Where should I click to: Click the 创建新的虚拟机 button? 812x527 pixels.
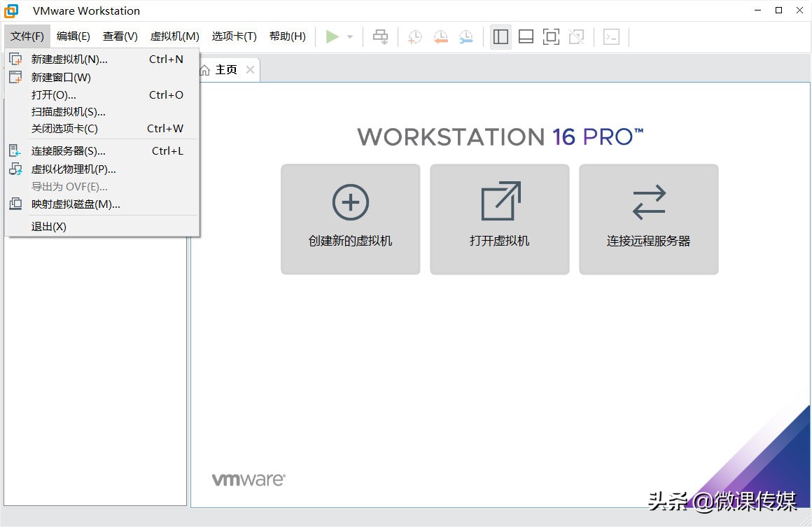[x=351, y=220]
